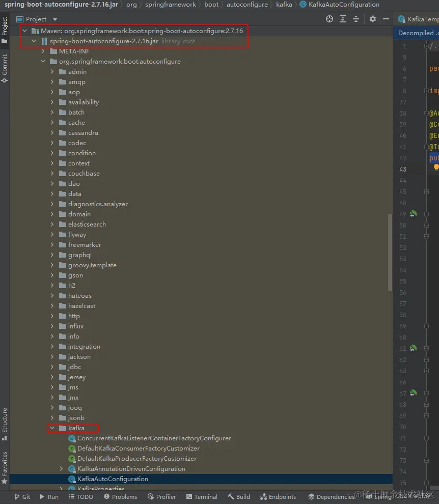Select the integration package row
The image size is (439, 504).
click(201, 347)
